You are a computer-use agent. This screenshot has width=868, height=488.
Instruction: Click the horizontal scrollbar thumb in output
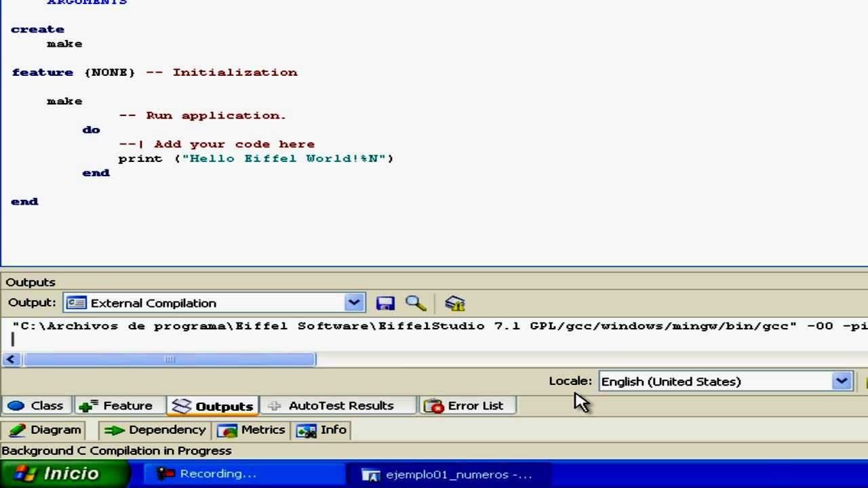170,359
